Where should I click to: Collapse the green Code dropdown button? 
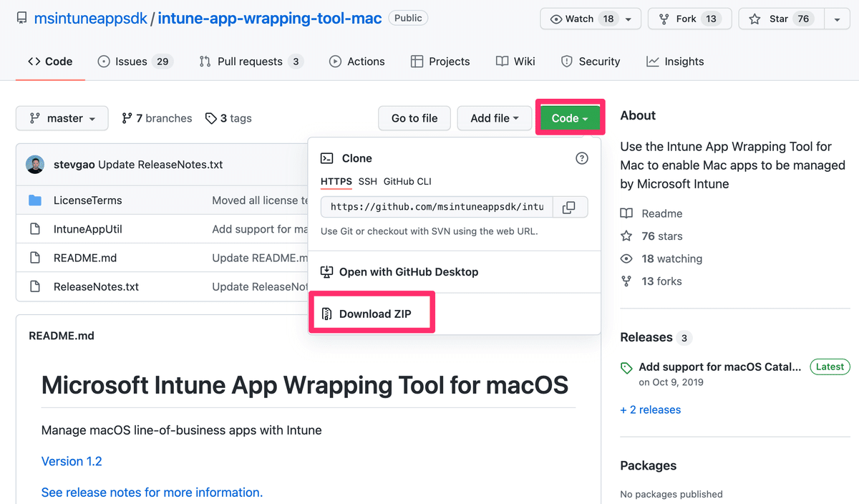coord(570,118)
